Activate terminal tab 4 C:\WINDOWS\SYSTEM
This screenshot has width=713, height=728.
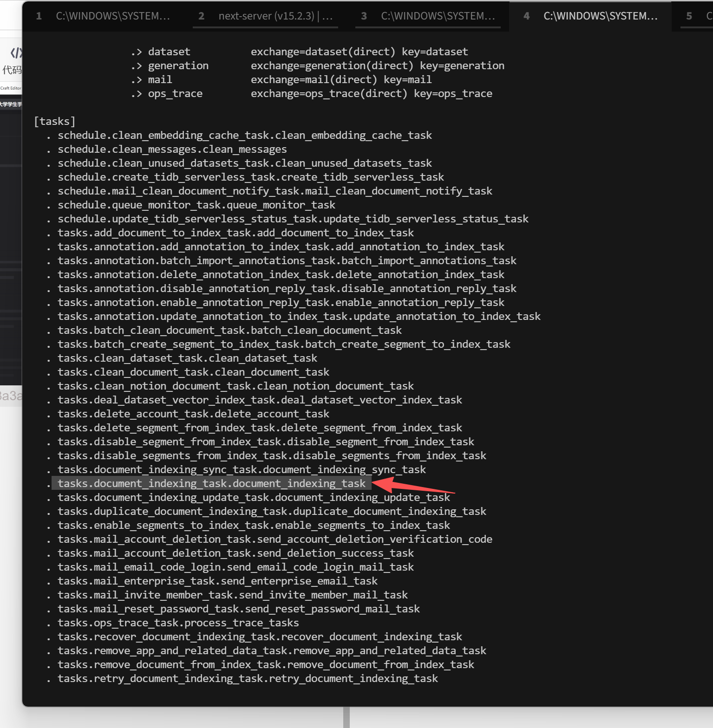tap(590, 16)
